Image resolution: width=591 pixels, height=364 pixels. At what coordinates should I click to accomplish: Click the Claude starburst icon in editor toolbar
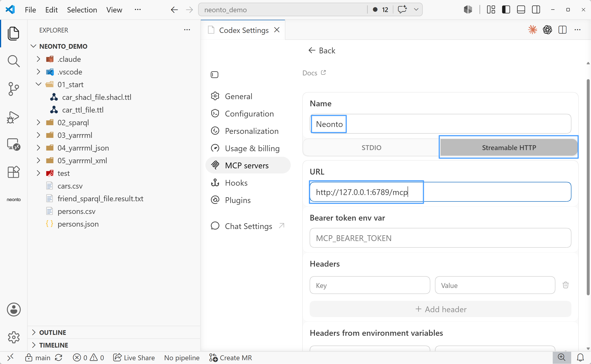[x=532, y=30]
